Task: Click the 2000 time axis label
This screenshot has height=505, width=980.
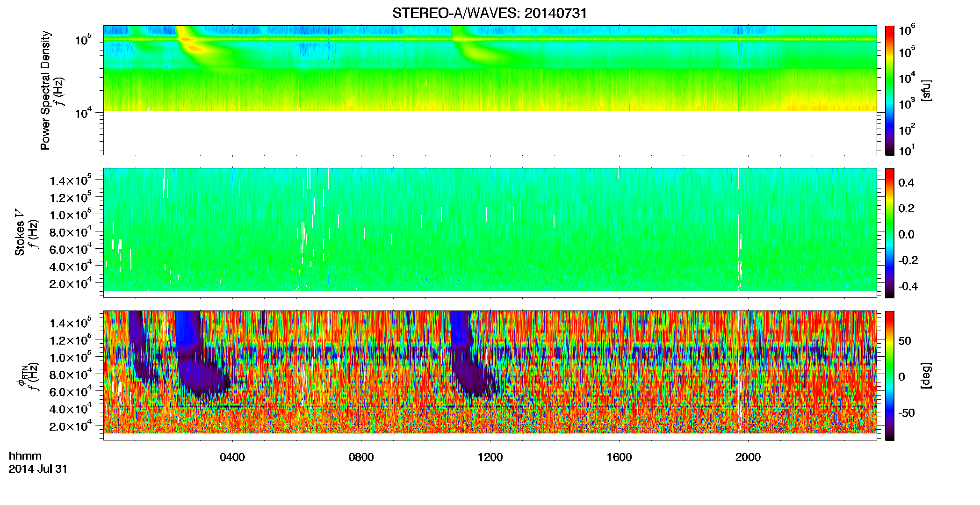Action: [x=748, y=457]
